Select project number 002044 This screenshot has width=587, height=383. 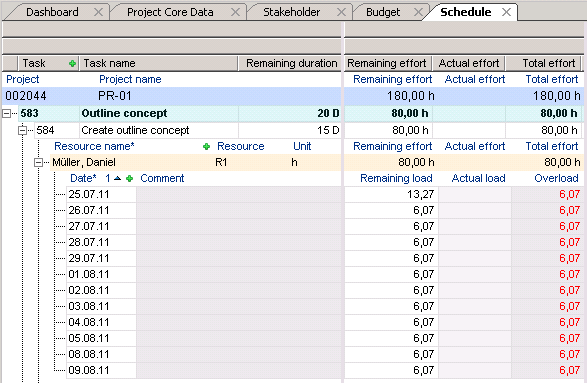point(26,96)
